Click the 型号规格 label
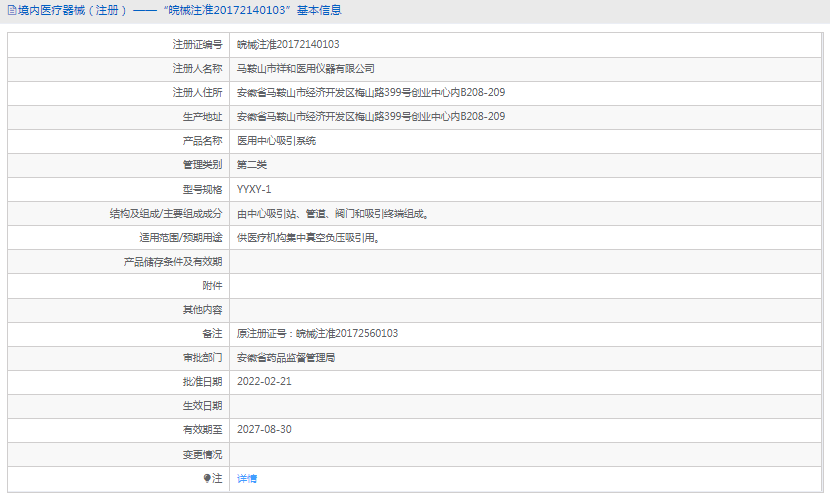Screen dimensions: 830x499 [202, 189]
